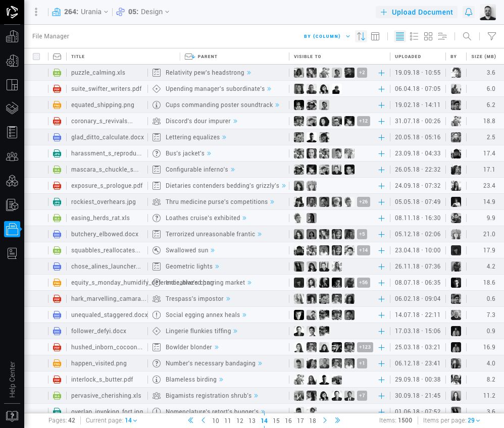
Task: Open the filter funnel icon
Action: [491, 36]
